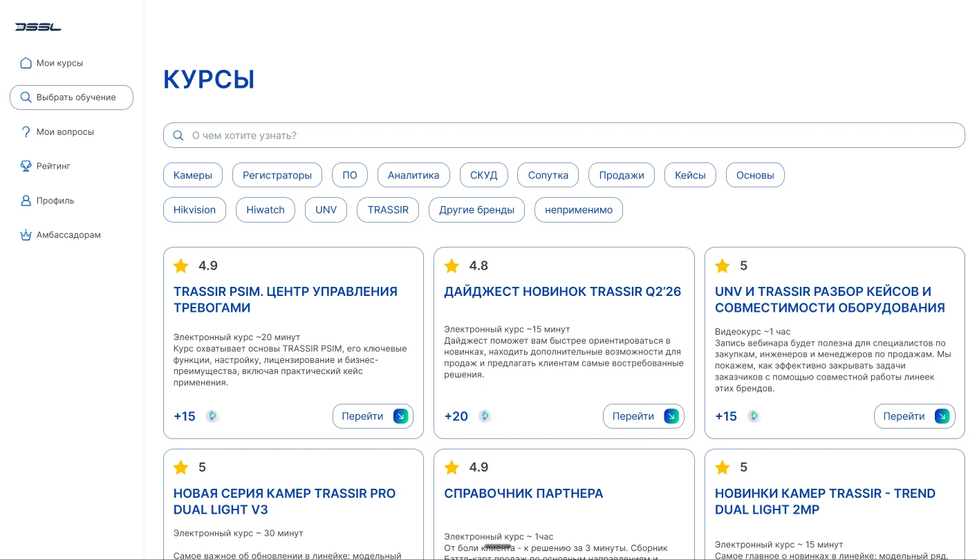Viewport: 977px width, 560px height.
Task: Click the crown icon beside Амбассадорам
Action: [x=26, y=235]
